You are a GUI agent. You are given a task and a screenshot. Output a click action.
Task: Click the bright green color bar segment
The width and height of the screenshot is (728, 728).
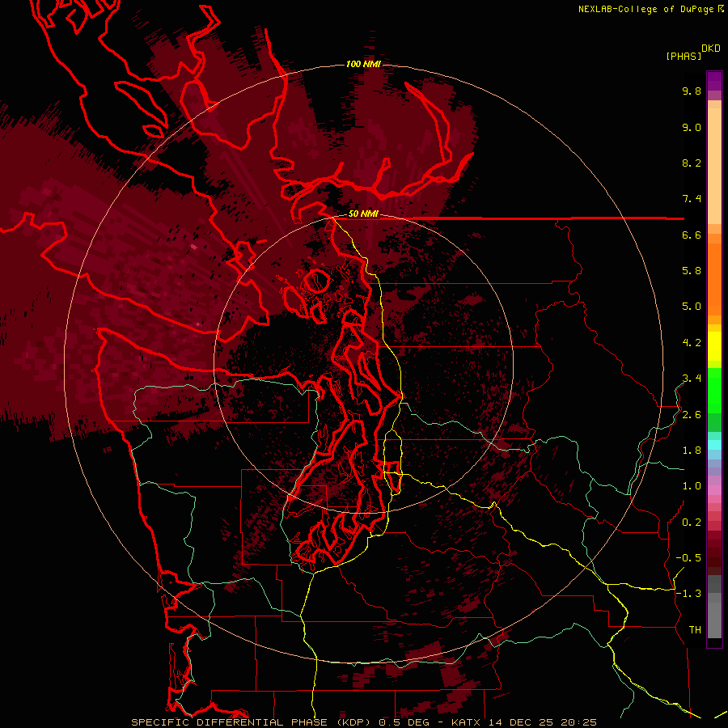714,390
